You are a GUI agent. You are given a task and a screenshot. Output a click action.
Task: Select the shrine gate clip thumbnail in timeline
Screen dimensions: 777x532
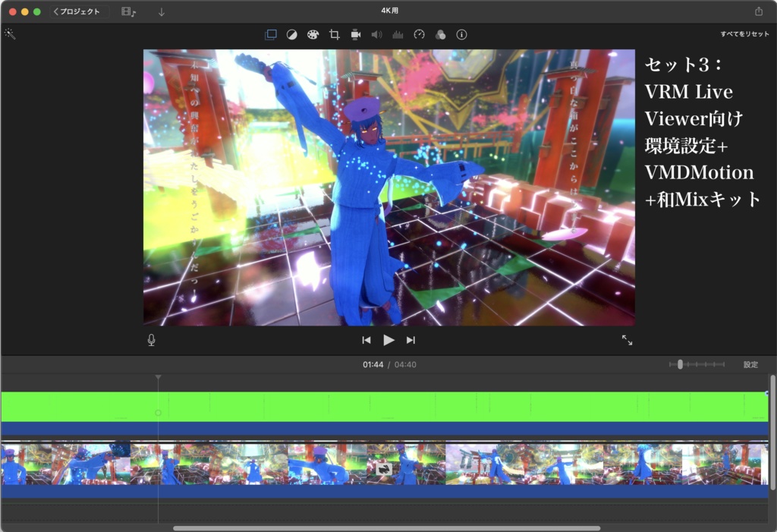tap(485, 464)
